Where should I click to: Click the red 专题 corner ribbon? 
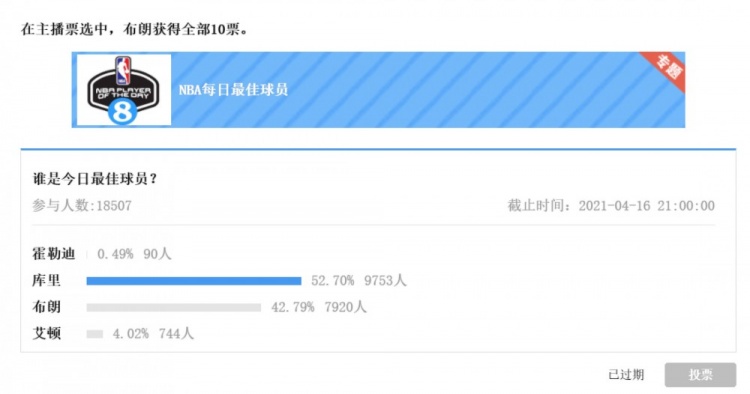(666, 71)
